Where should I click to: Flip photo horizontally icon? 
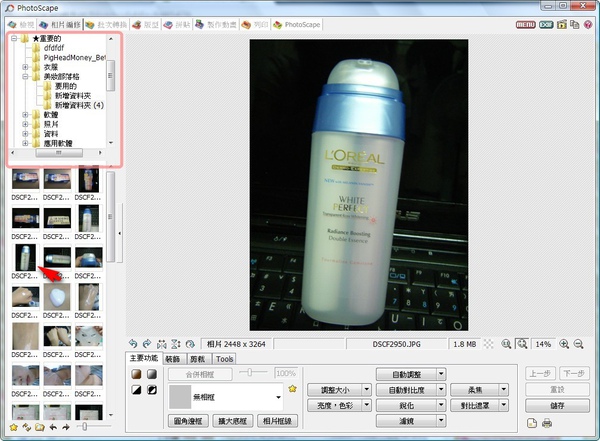click(161, 344)
